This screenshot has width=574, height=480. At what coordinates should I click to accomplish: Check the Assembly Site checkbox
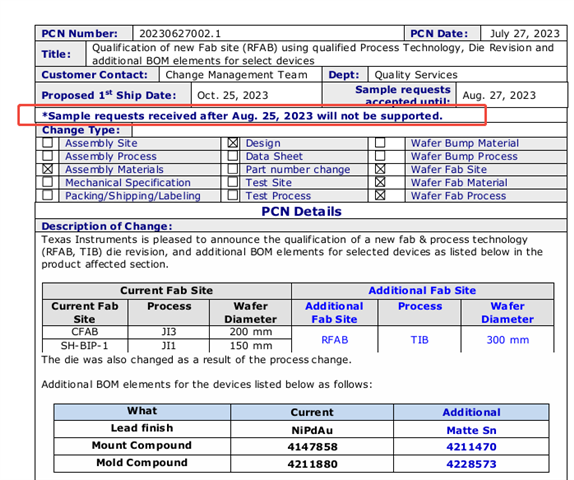tap(48, 142)
